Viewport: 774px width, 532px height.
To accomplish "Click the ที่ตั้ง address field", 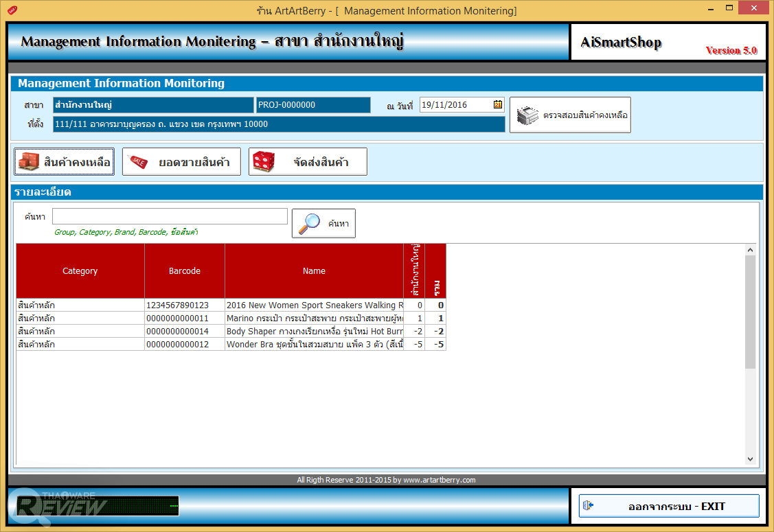I will 279,124.
